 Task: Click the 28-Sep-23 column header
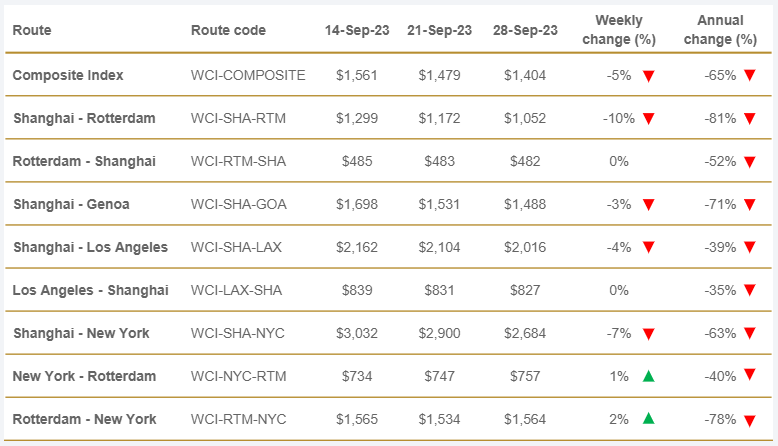point(525,30)
